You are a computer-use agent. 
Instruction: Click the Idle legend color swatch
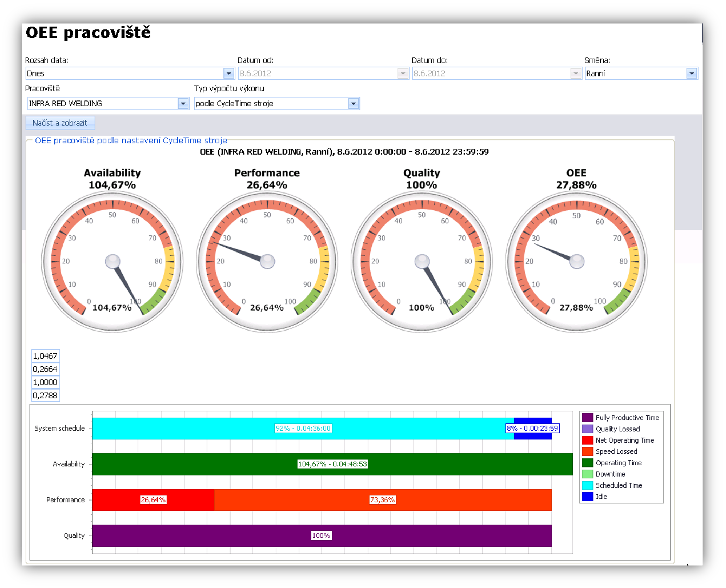(587, 496)
